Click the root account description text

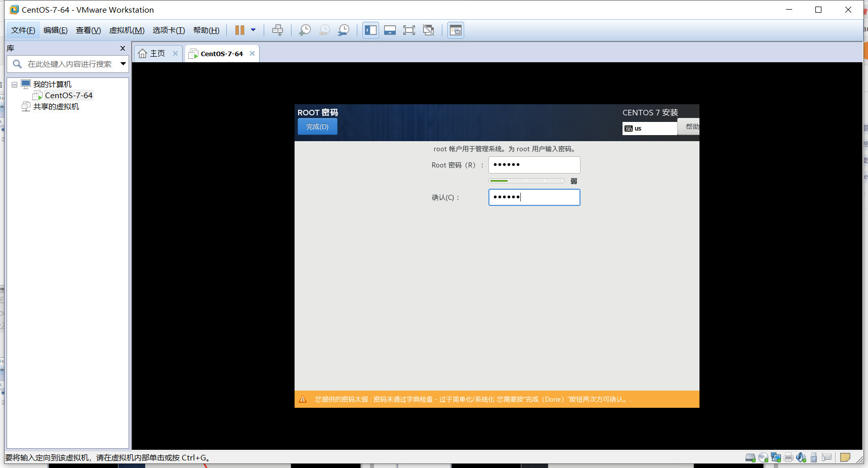pyautogui.click(x=505, y=149)
